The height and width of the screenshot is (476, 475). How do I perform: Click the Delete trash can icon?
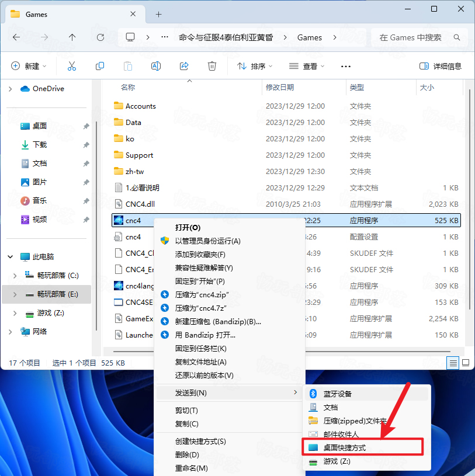212,66
